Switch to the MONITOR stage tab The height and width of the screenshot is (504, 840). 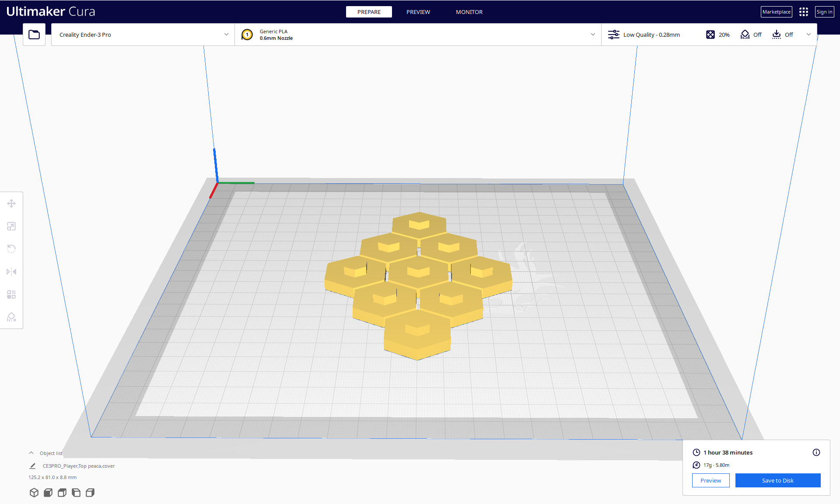[469, 12]
